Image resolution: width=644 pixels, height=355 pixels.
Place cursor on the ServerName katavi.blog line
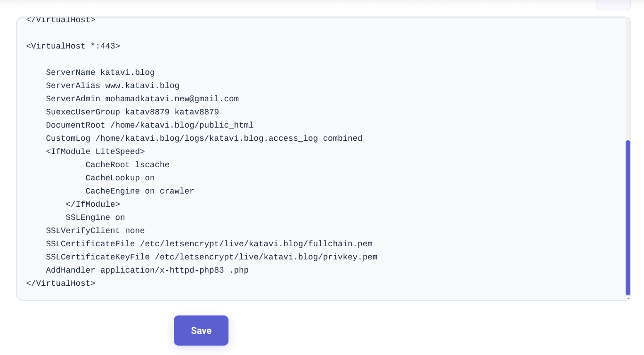tap(100, 73)
